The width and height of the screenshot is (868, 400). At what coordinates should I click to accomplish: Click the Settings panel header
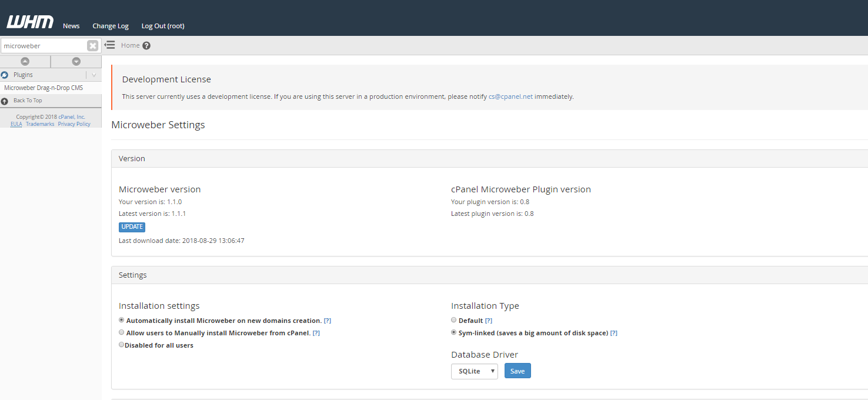(489, 275)
